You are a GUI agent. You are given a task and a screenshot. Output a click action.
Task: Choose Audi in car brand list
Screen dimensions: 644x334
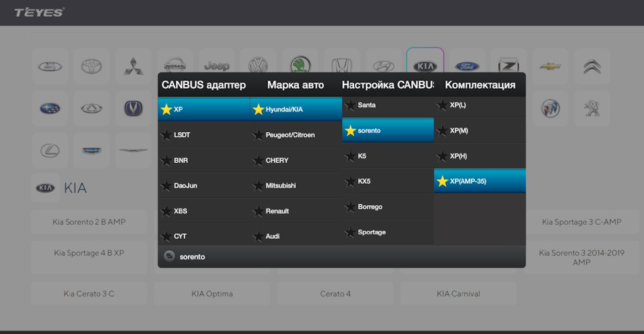point(296,235)
